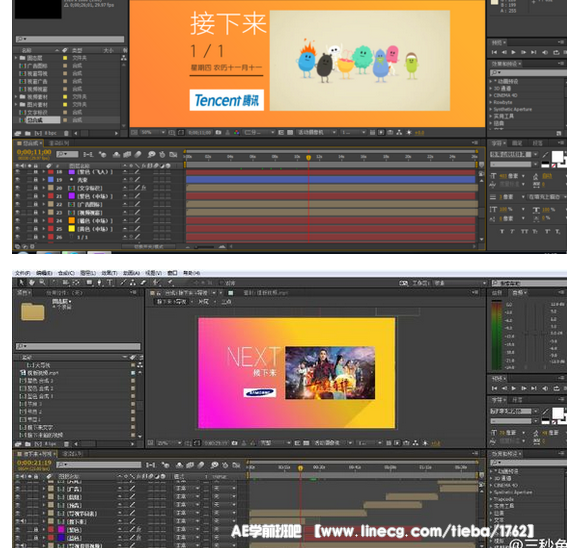The height and width of the screenshot is (548, 567).
Task: Hide layer 18 in upper timeline
Action: click(x=17, y=172)
